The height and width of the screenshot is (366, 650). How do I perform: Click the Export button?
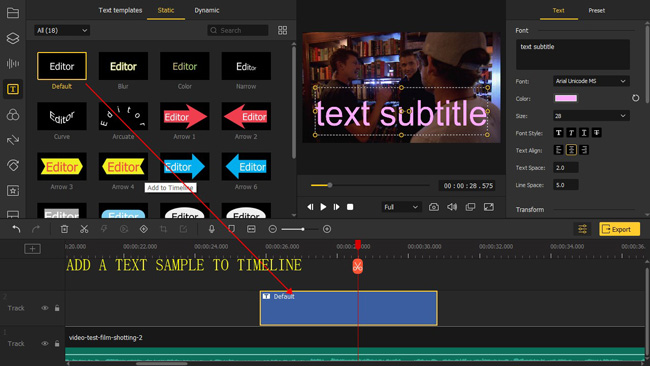[619, 229]
